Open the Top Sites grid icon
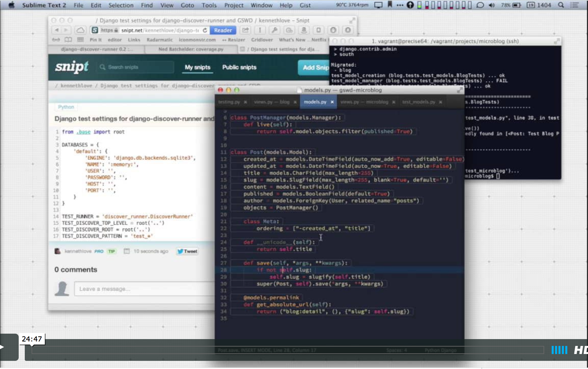Viewport: 588px width, 369px height. click(x=80, y=40)
